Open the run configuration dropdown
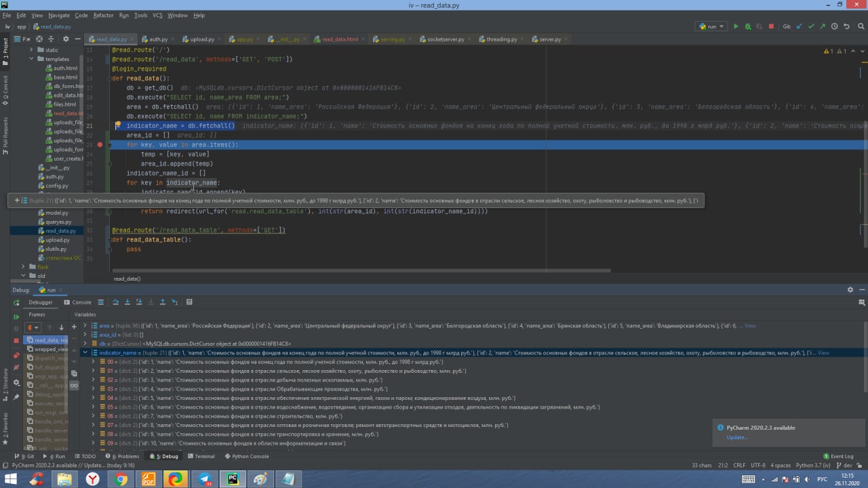This screenshot has height=488, width=868. click(711, 26)
